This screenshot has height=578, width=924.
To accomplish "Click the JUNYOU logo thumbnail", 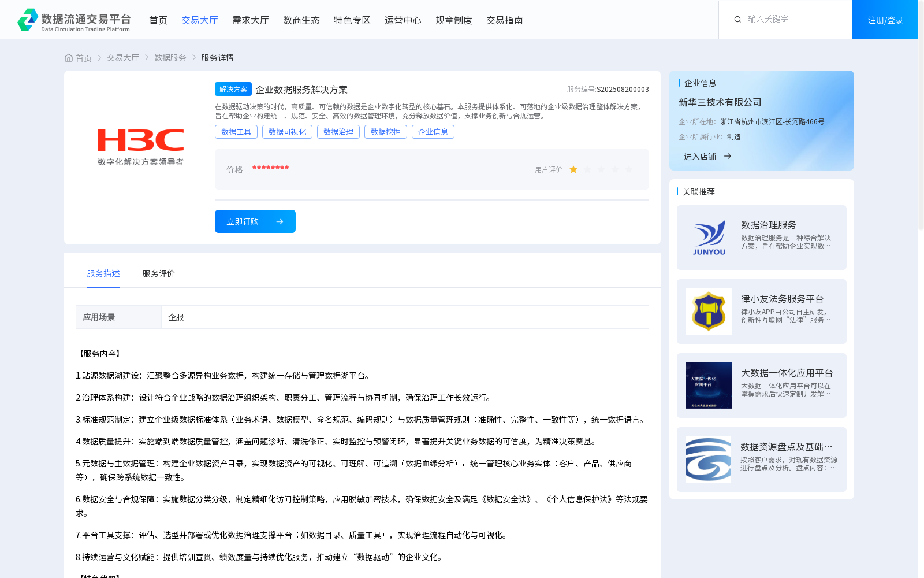I will coord(709,238).
